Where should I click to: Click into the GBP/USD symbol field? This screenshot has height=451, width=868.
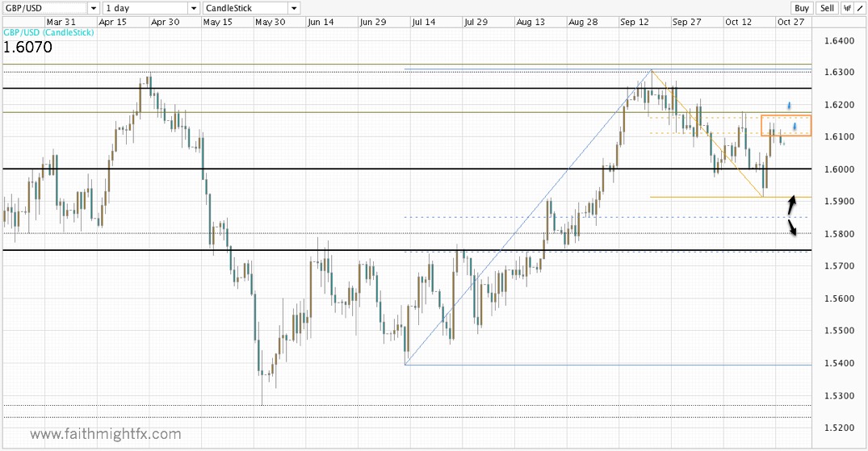(x=45, y=8)
